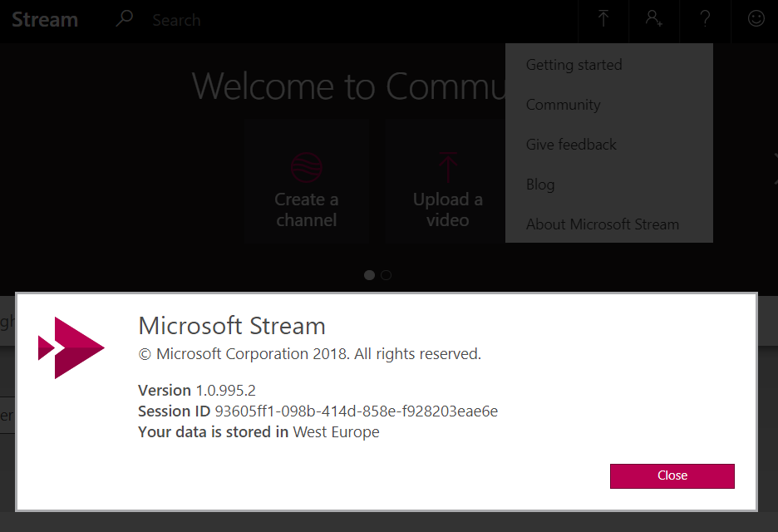Click the Session ID value text
Image resolution: width=778 pixels, height=532 pixels.
(356, 411)
